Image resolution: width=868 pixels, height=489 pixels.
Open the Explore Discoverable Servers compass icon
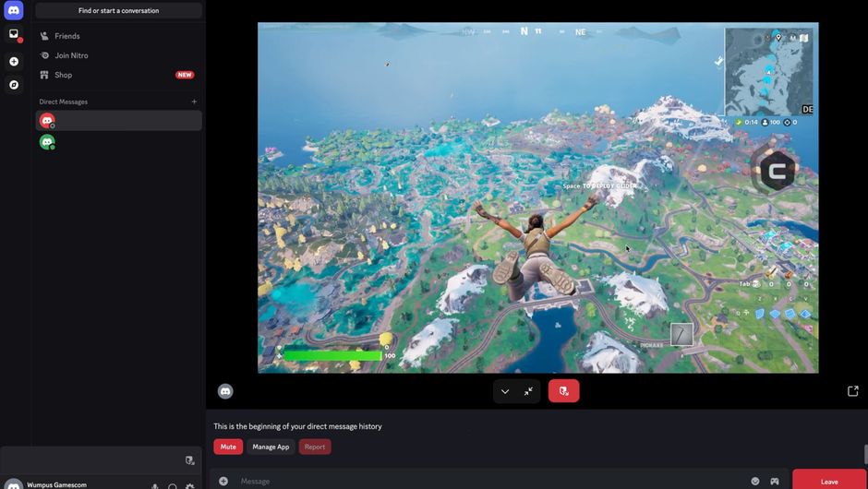coord(14,85)
